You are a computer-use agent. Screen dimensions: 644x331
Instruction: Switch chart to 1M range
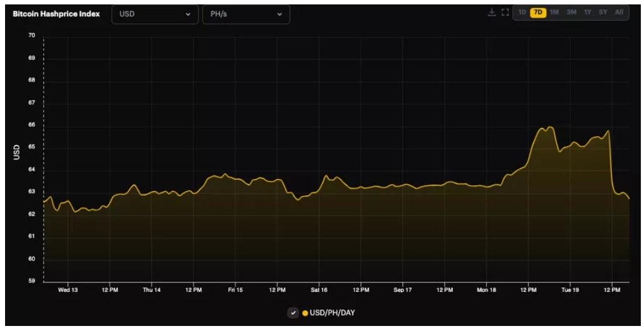pyautogui.click(x=554, y=13)
